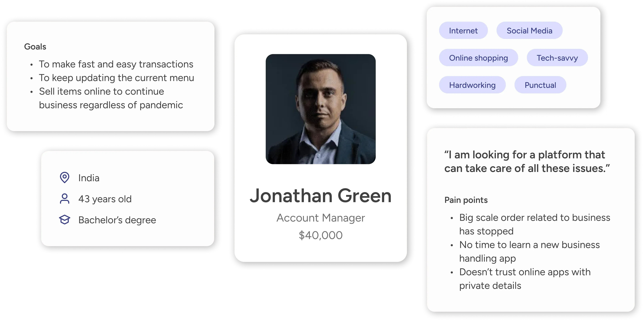Screen dimensions: 644x321
Task: Click the name Jonathan Green
Action: point(320,196)
